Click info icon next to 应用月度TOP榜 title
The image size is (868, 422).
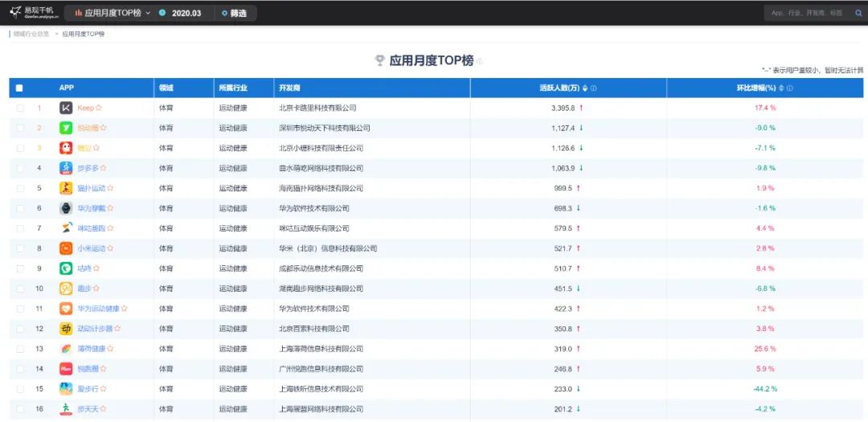pos(479,61)
